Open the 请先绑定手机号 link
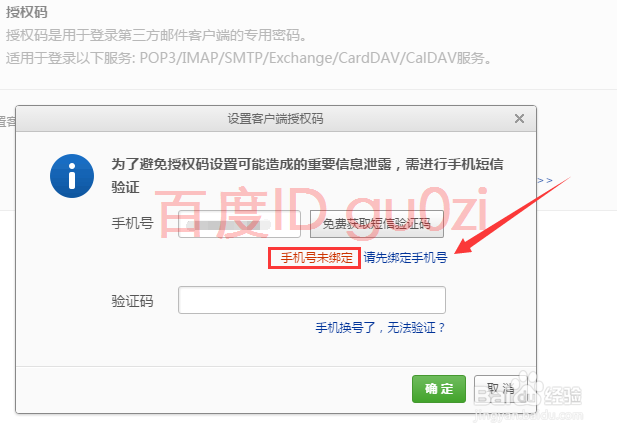Screen dimensions: 617x437 point(405,258)
